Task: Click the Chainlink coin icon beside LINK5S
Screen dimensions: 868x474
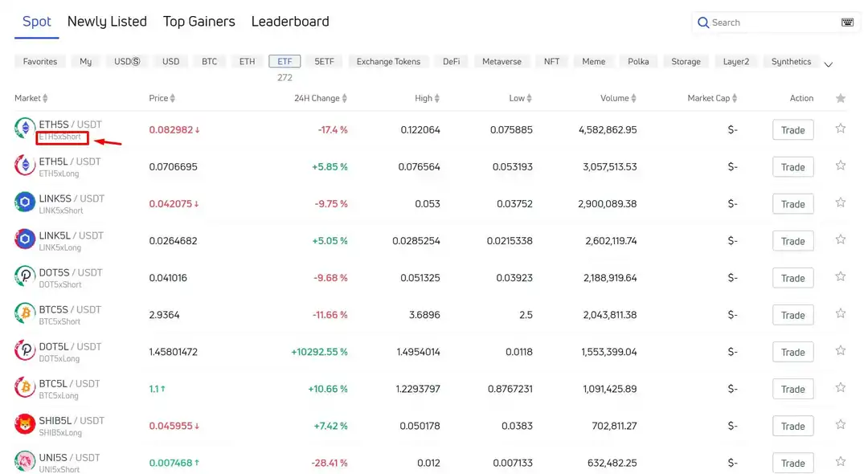Action: coord(23,203)
